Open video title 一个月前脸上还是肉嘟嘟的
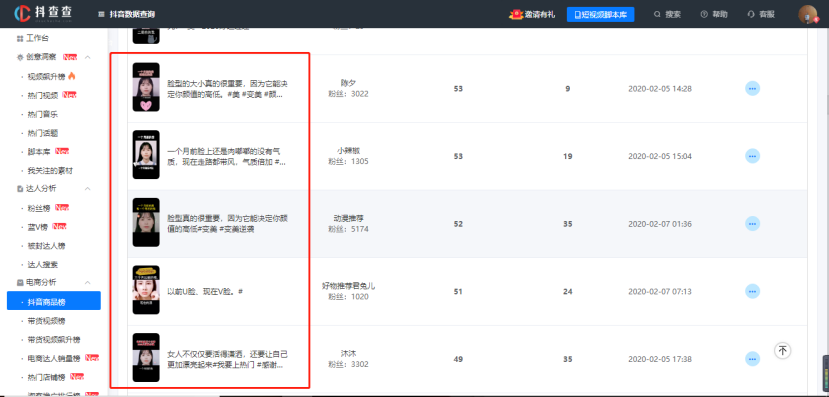Image resolution: width=829 pixels, height=397 pixels. (x=227, y=156)
